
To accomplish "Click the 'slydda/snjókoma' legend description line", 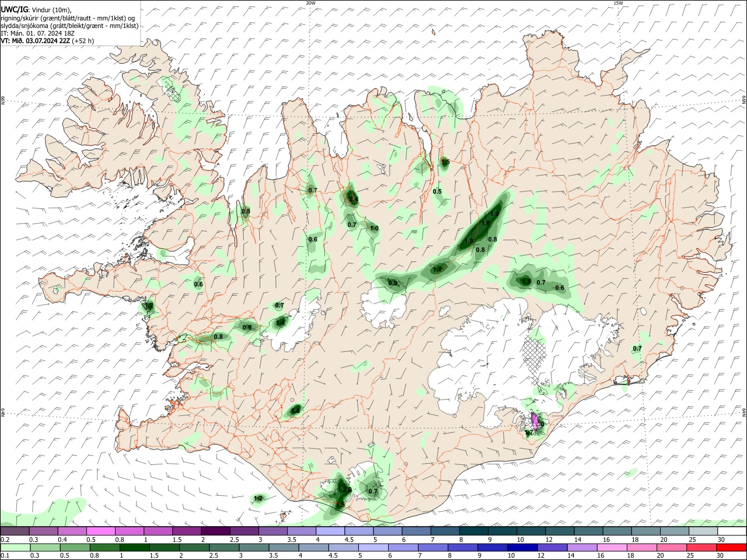I will point(69,26).
